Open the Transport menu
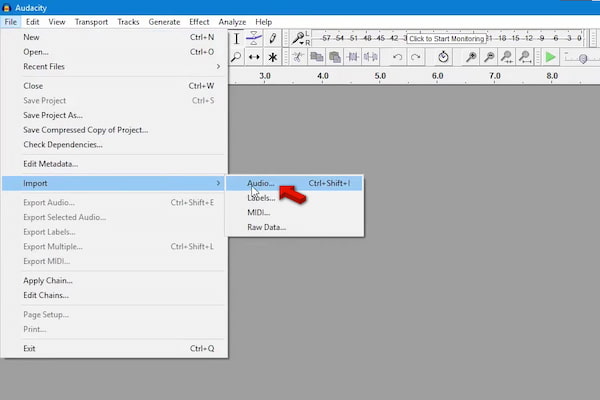This screenshot has width=600, height=400. (91, 22)
